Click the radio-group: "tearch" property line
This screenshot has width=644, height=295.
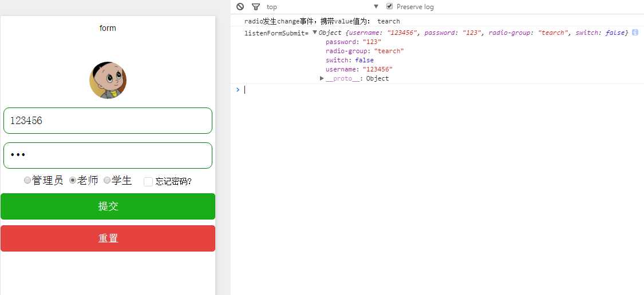365,51
